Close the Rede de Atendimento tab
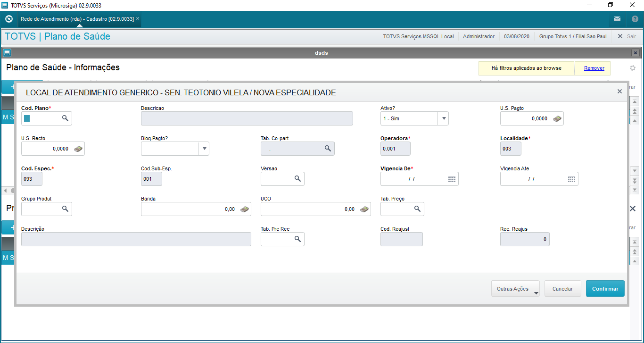 click(137, 19)
